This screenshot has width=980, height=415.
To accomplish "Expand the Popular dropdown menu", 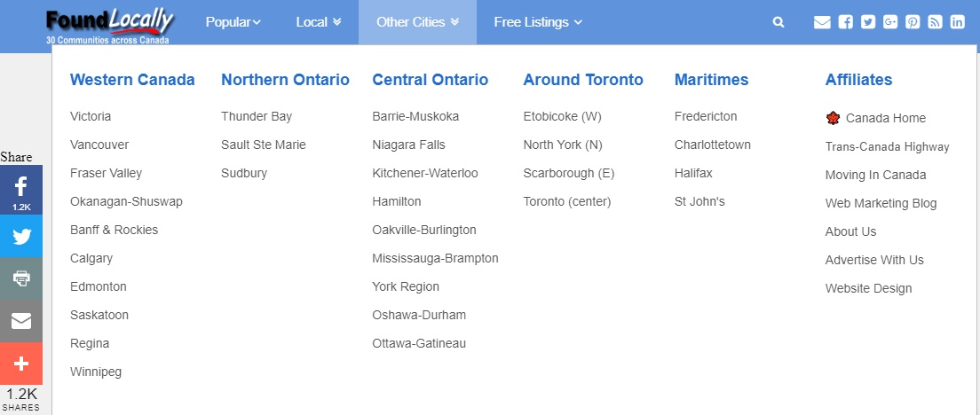I will tap(233, 22).
